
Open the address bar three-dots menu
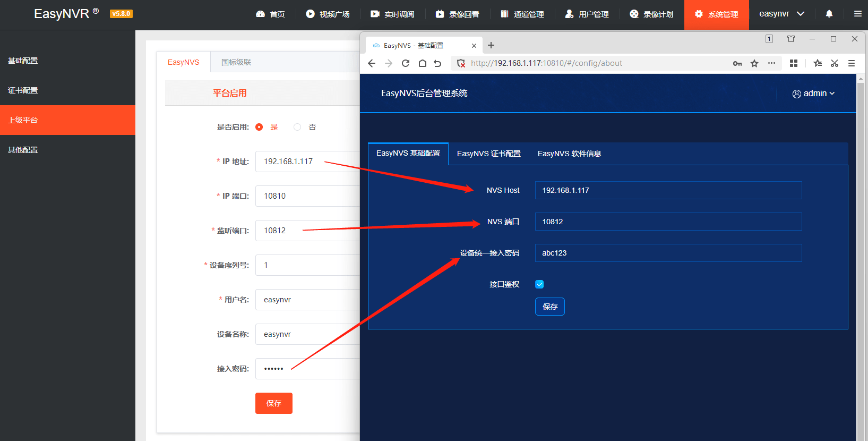(771, 63)
